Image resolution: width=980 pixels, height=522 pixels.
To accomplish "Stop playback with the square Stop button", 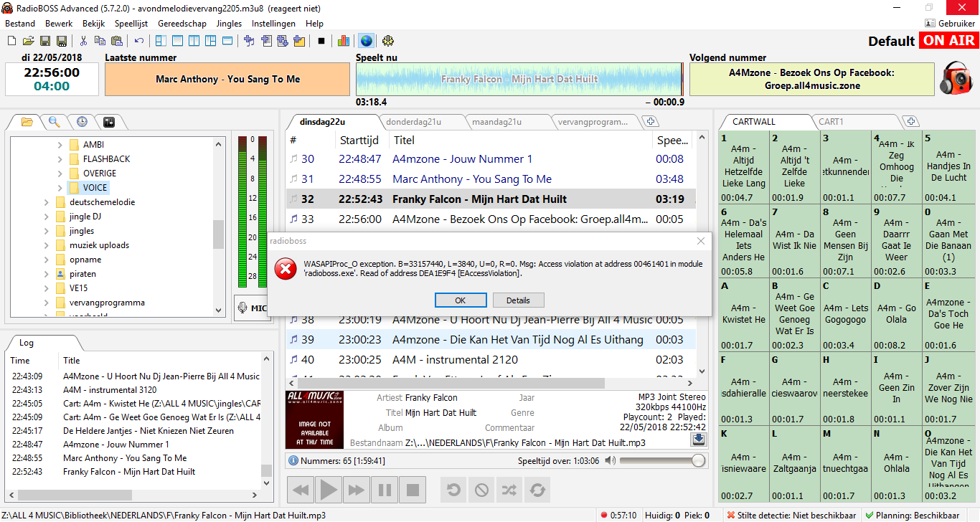I will pyautogui.click(x=413, y=490).
